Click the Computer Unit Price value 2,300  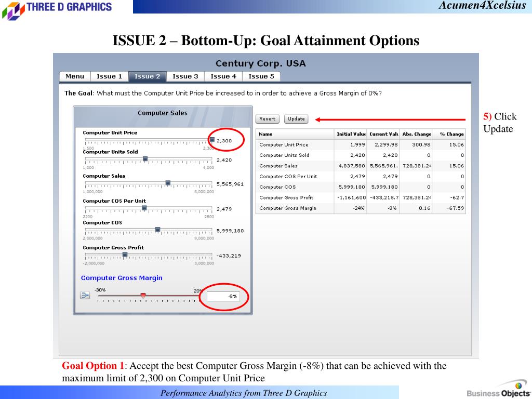[x=224, y=140]
